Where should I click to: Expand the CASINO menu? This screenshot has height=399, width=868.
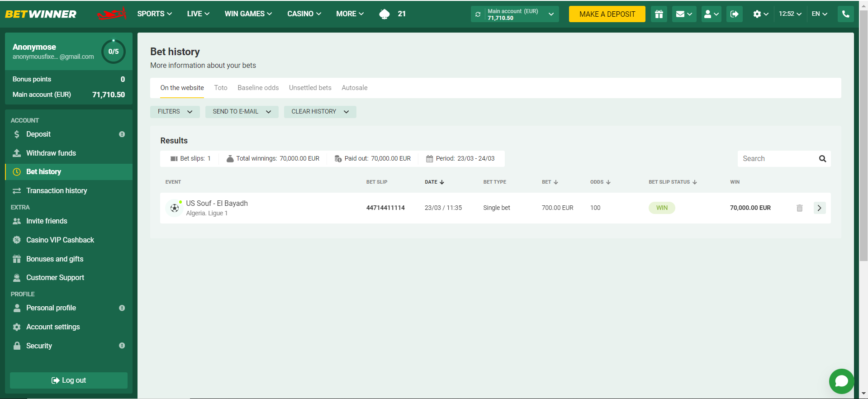tap(304, 14)
